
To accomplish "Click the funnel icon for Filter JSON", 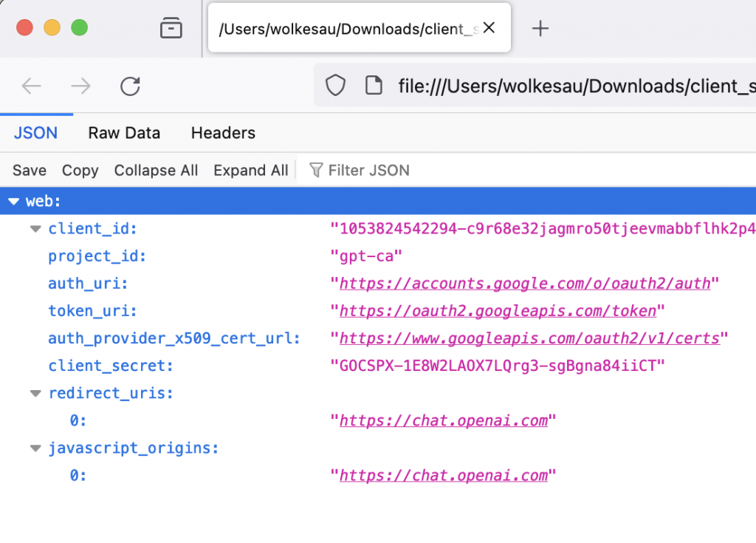I will tap(316, 170).
